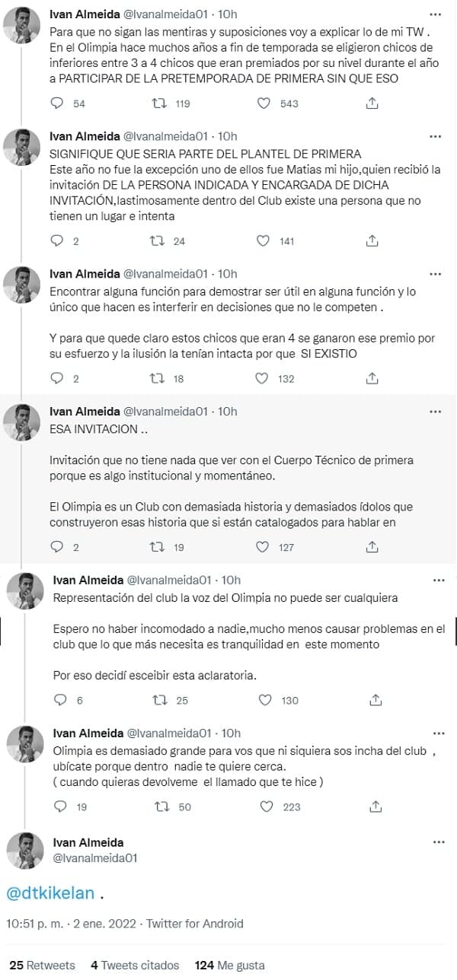Share the first tweet about 'mentiras y suposiciones'
This screenshot has height=980, width=457.
372,103
